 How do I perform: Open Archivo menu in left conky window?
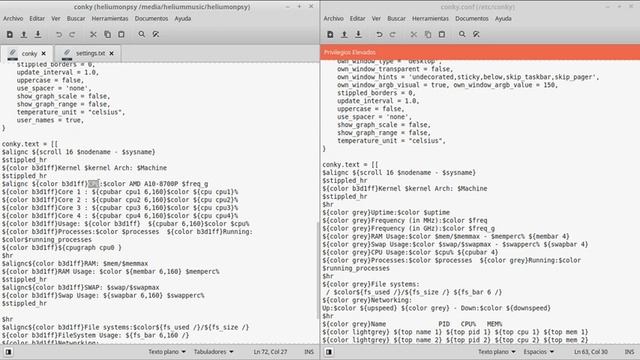pos(13,18)
